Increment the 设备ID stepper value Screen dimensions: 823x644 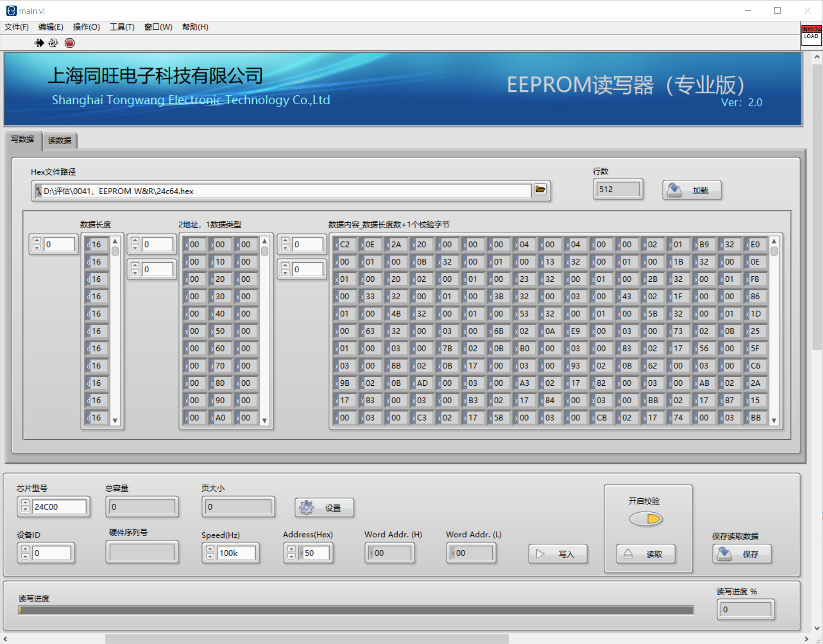pos(25,549)
